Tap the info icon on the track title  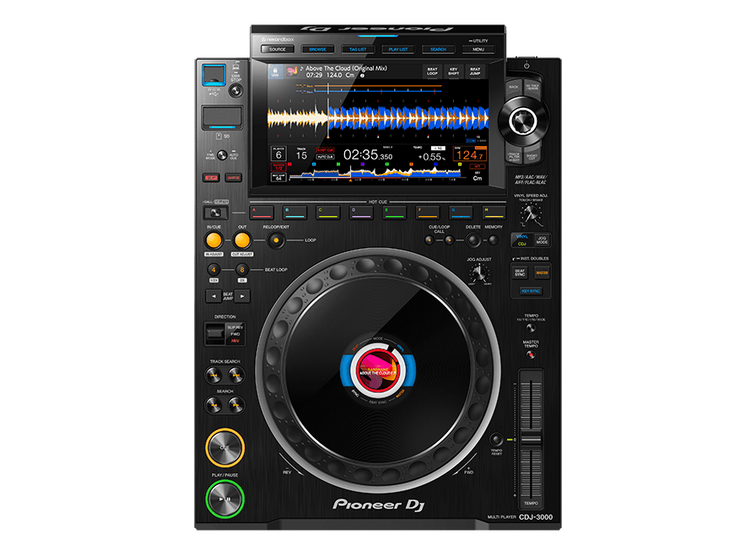pos(364,75)
